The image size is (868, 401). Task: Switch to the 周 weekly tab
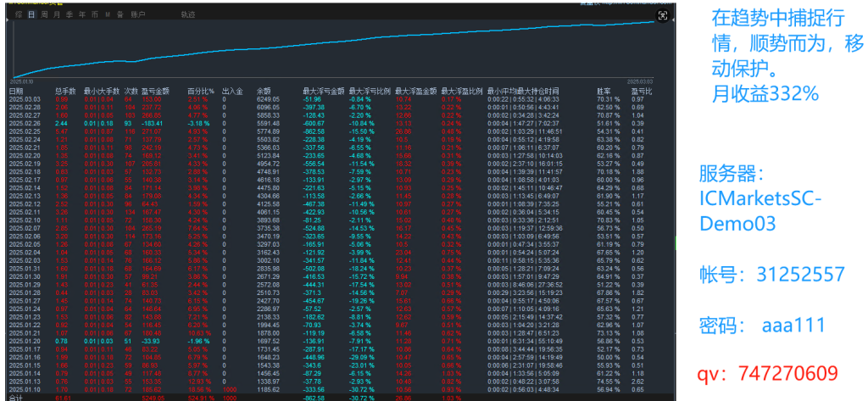(44, 15)
